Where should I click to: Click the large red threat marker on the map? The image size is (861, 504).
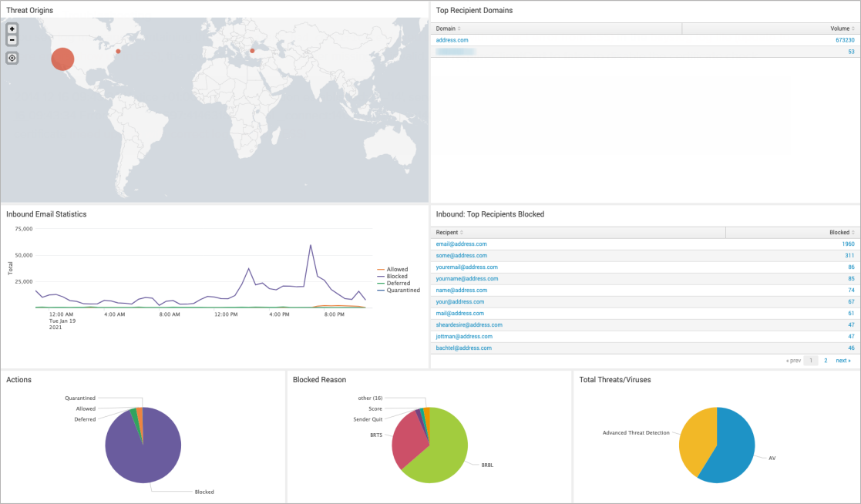(x=63, y=57)
